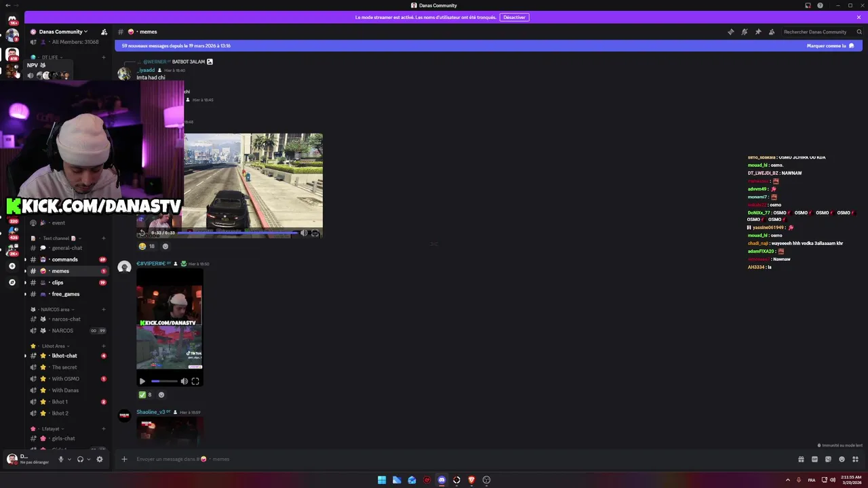Click the Windows Start button

click(x=382, y=480)
